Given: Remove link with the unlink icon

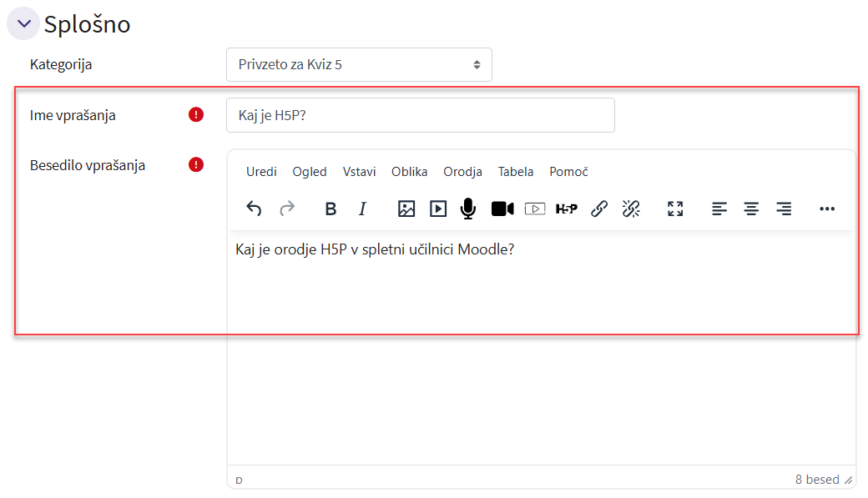Looking at the screenshot, I should 631,209.
